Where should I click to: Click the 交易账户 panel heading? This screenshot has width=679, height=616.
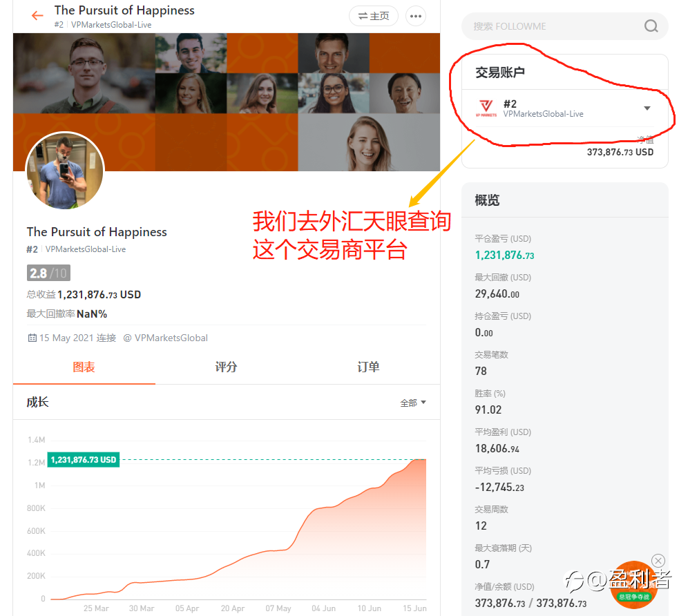point(500,73)
